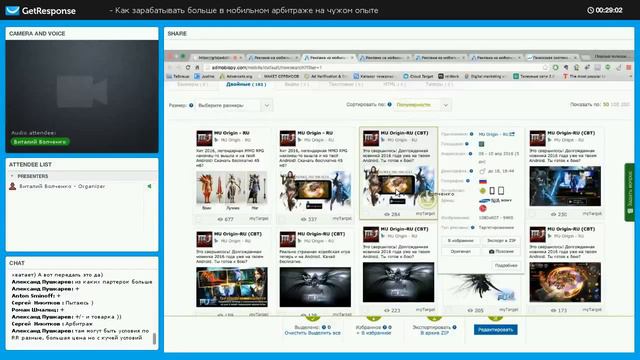Click the MU app icon on the 337 views card
640x360 pixels.
288,138
